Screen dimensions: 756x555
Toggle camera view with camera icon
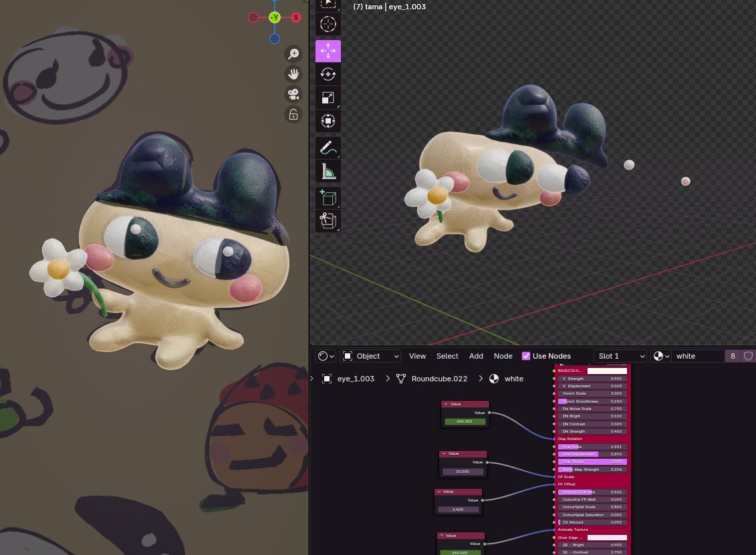[293, 94]
